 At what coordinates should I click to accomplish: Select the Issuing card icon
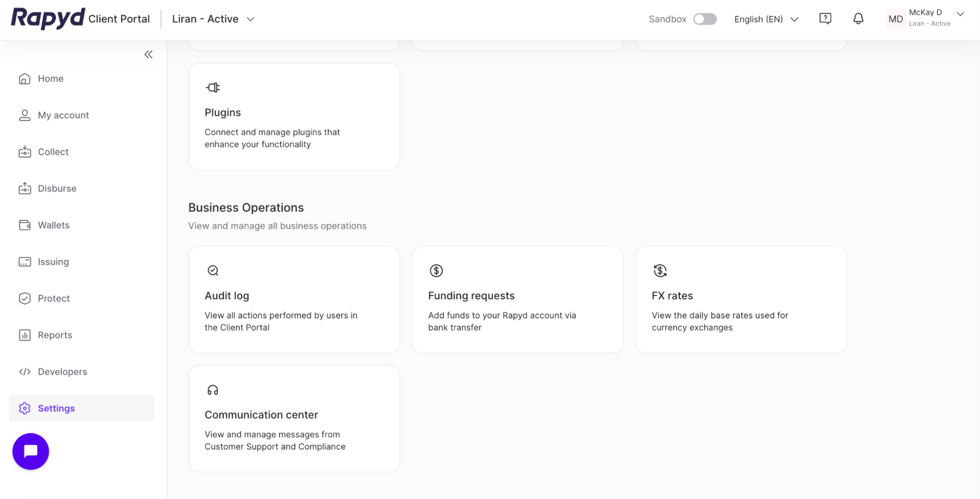point(25,262)
